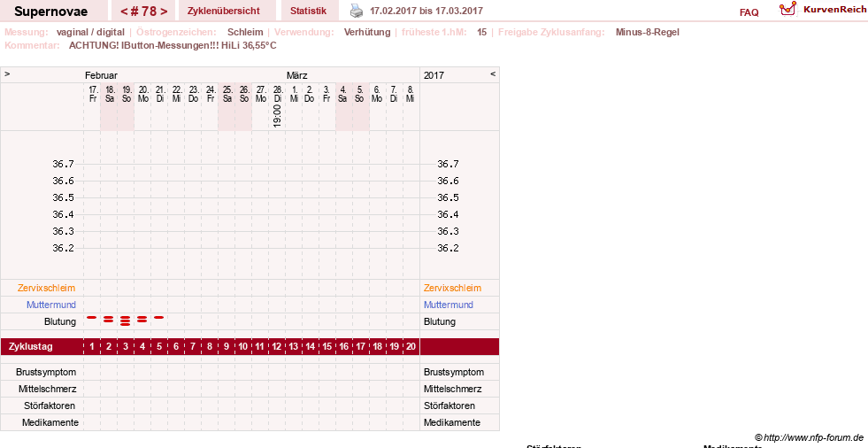Click the date column 4. Sa
Screen dimensions: 868x448
click(x=343, y=94)
